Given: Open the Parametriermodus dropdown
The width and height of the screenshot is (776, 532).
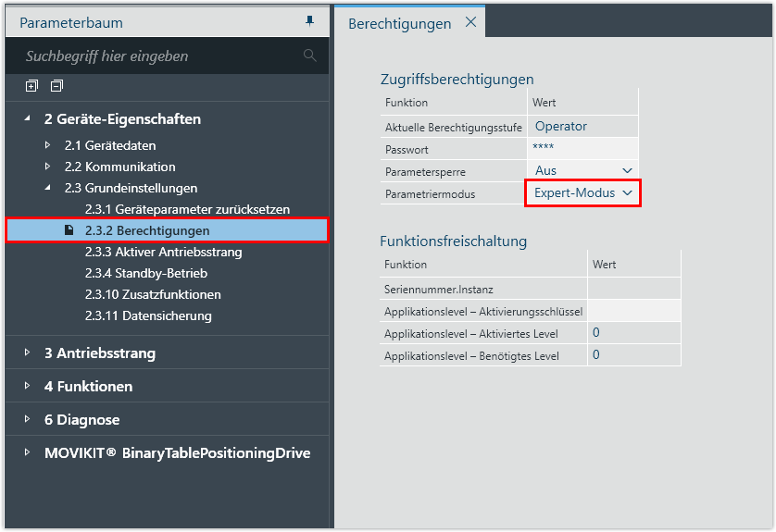Looking at the screenshot, I should 627,192.
